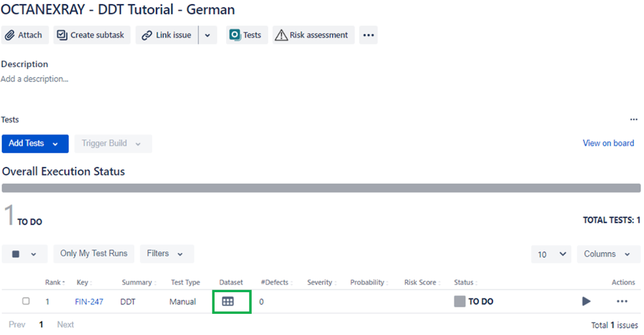Viewport: 644px width, 335px height.
Task: Click the 0 defects cell for FIN-247
Action: (x=261, y=302)
